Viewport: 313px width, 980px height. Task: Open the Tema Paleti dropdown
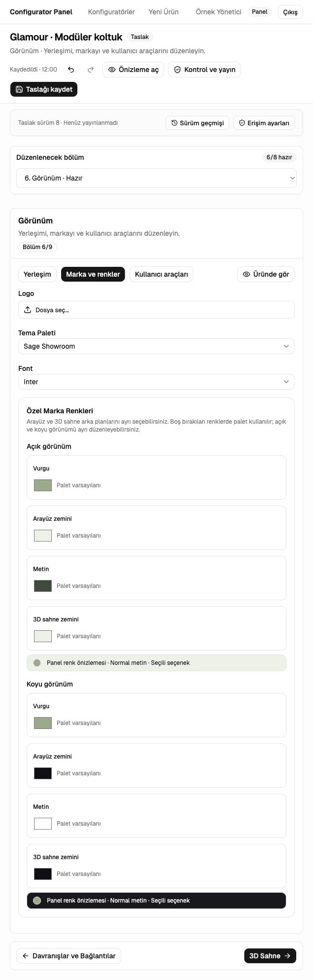pos(156,346)
